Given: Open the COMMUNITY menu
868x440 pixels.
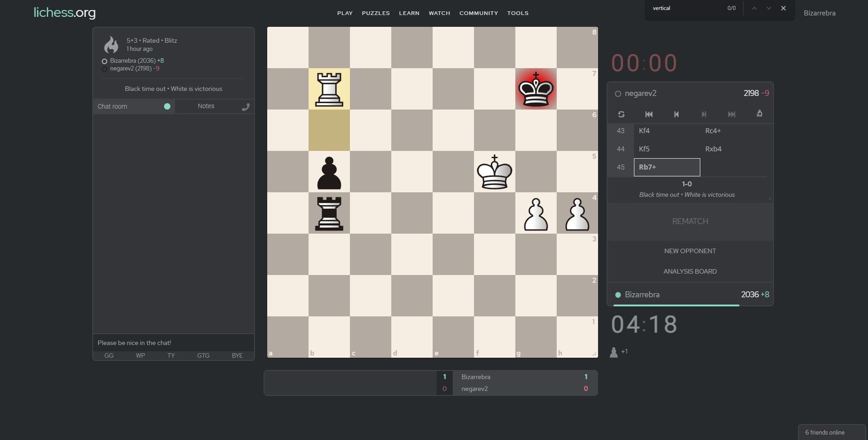Looking at the screenshot, I should click(479, 13).
